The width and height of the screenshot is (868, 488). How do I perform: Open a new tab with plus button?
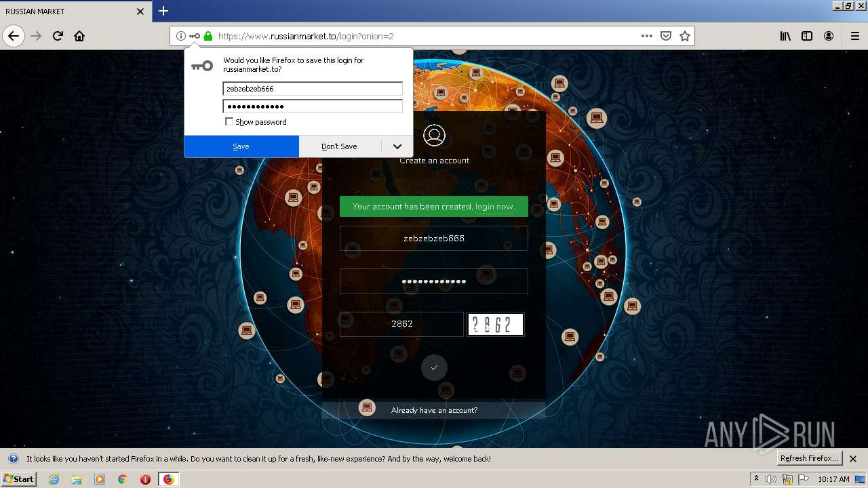[x=163, y=11]
